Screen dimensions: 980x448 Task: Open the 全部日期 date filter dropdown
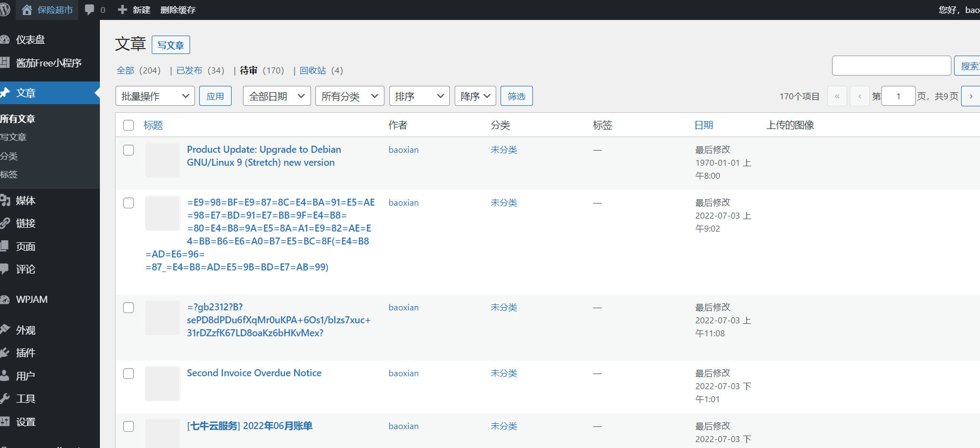pos(276,96)
